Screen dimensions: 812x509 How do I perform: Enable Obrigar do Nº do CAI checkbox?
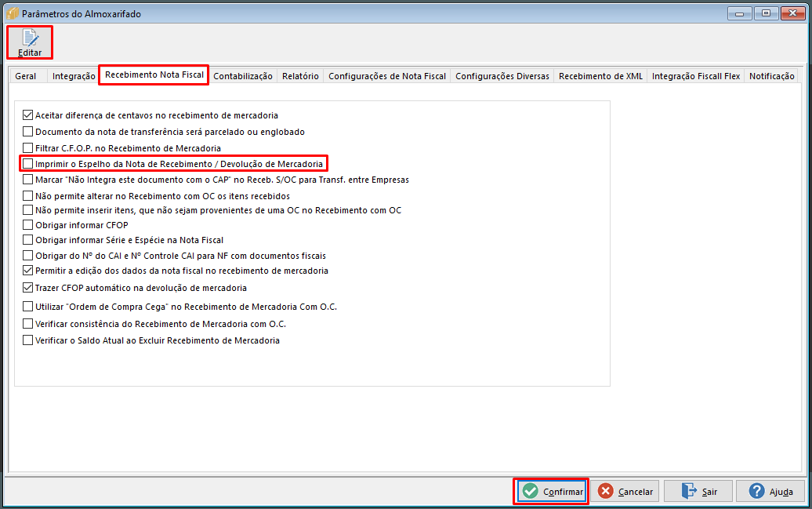[28, 256]
